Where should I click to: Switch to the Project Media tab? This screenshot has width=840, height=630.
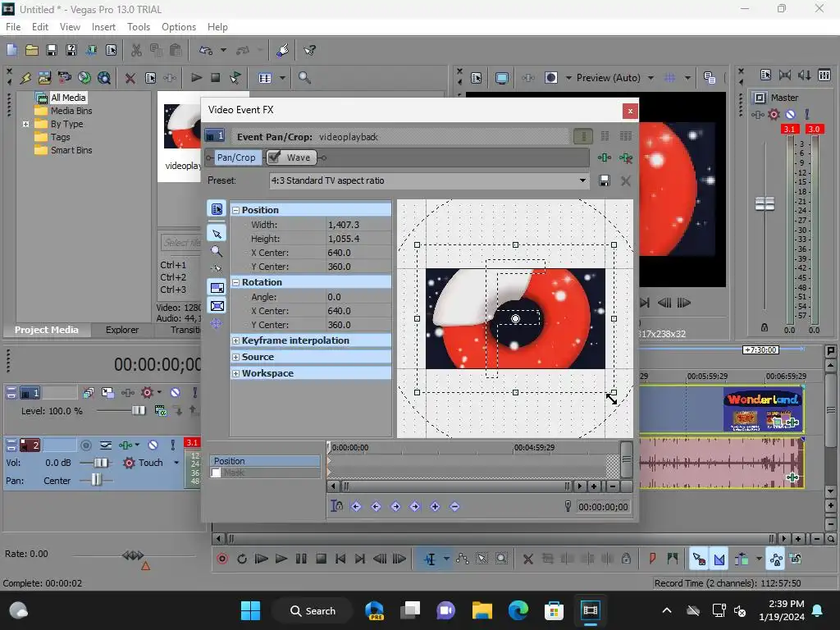(x=47, y=330)
